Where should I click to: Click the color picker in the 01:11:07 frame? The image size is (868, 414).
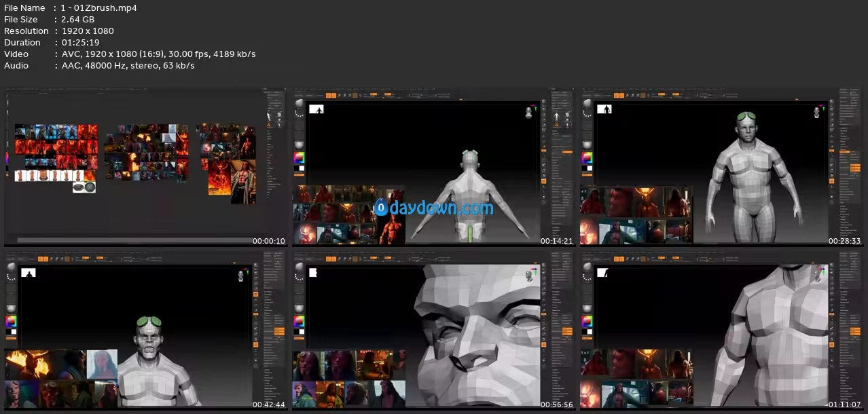coord(587,322)
